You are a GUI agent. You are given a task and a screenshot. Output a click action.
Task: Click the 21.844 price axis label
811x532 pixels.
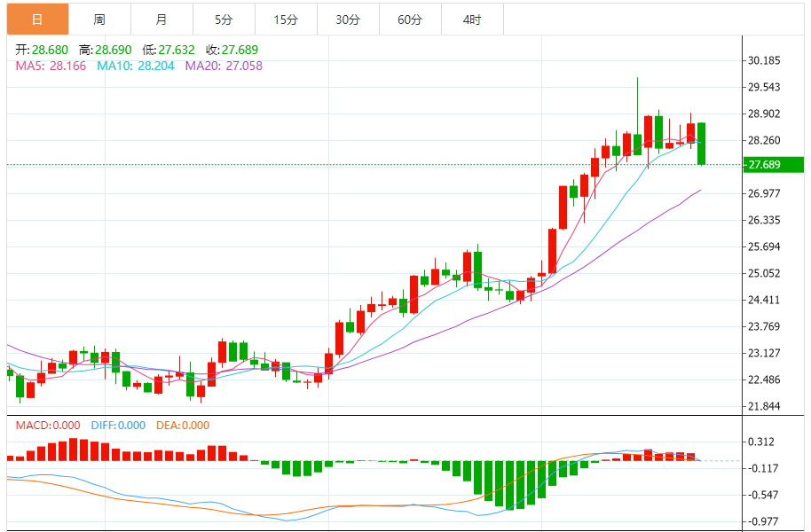[764, 406]
